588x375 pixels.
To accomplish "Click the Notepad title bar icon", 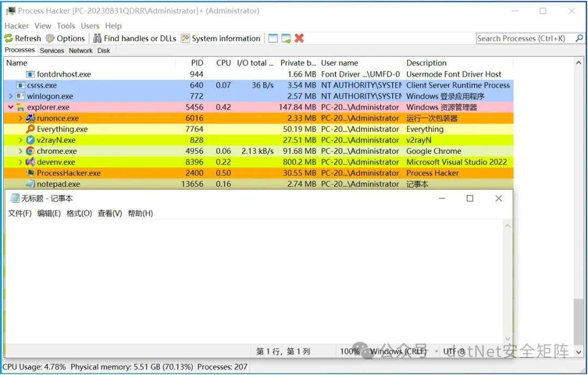I will [15, 198].
